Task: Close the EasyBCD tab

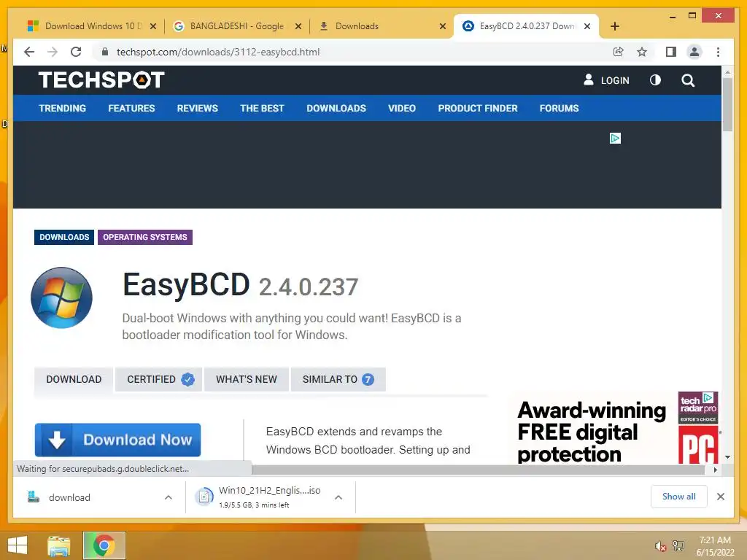Action: 587,26
